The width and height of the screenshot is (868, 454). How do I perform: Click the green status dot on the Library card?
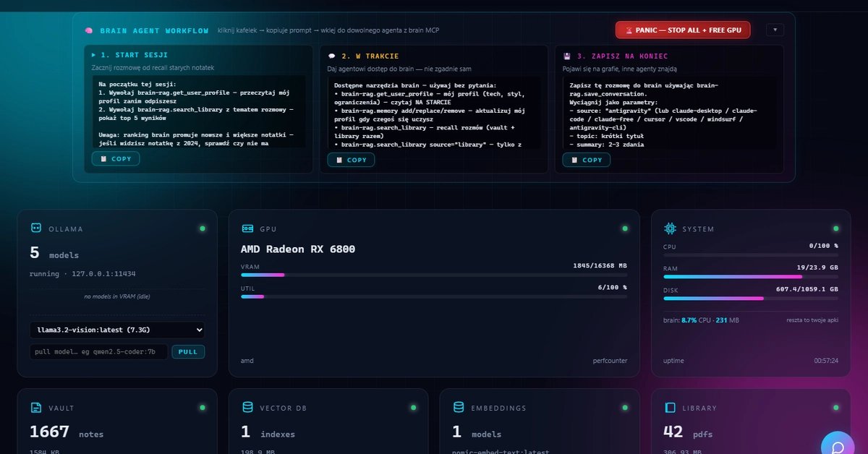tap(835, 408)
